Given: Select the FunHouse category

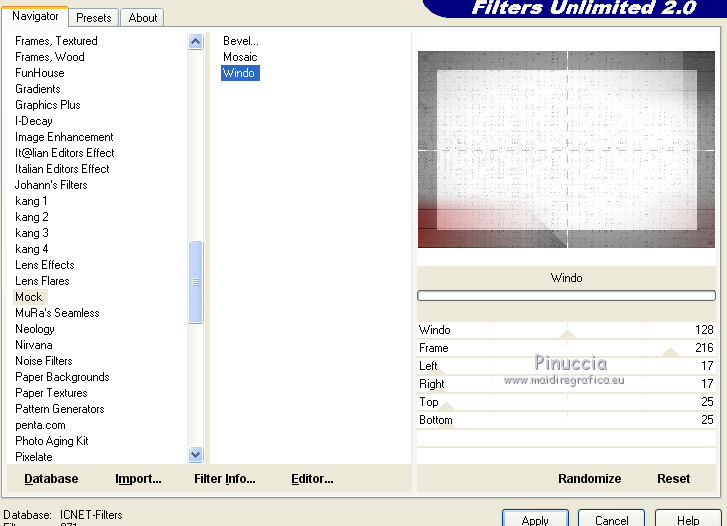Looking at the screenshot, I should [x=39, y=73].
